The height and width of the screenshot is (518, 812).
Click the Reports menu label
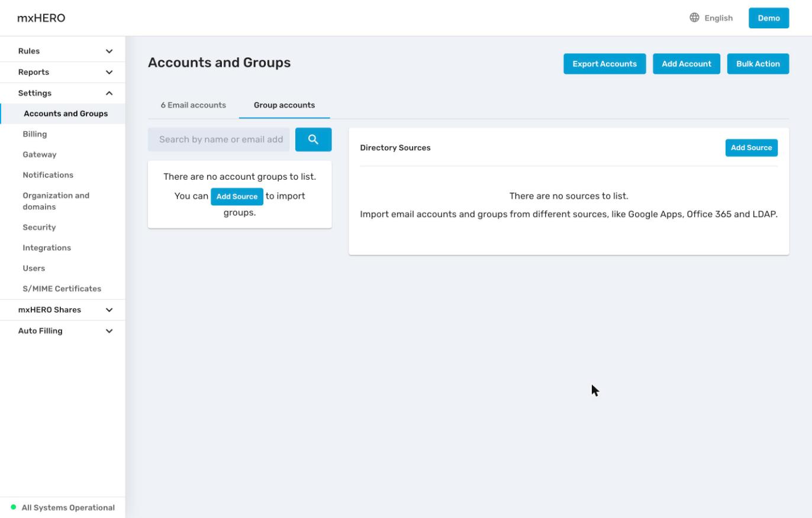click(34, 72)
